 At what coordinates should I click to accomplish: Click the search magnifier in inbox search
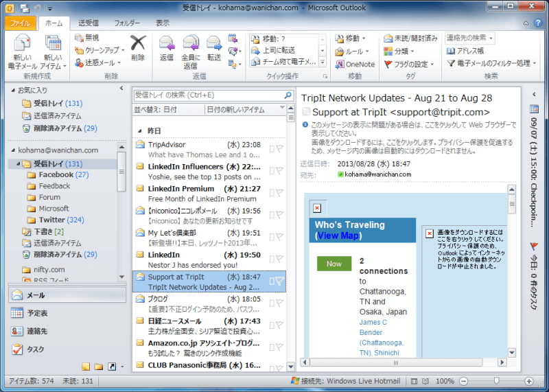click(288, 95)
